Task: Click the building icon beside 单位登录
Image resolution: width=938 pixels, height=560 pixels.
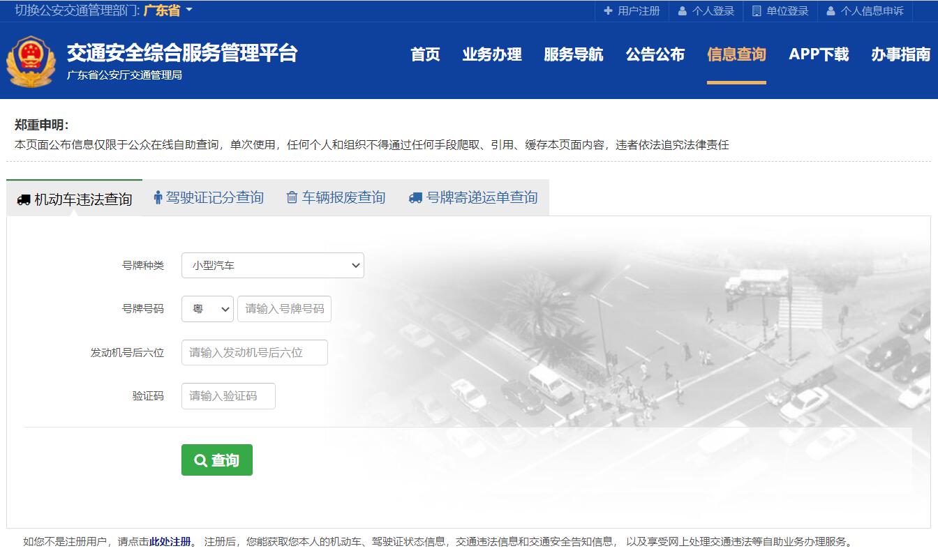Action: [x=757, y=11]
